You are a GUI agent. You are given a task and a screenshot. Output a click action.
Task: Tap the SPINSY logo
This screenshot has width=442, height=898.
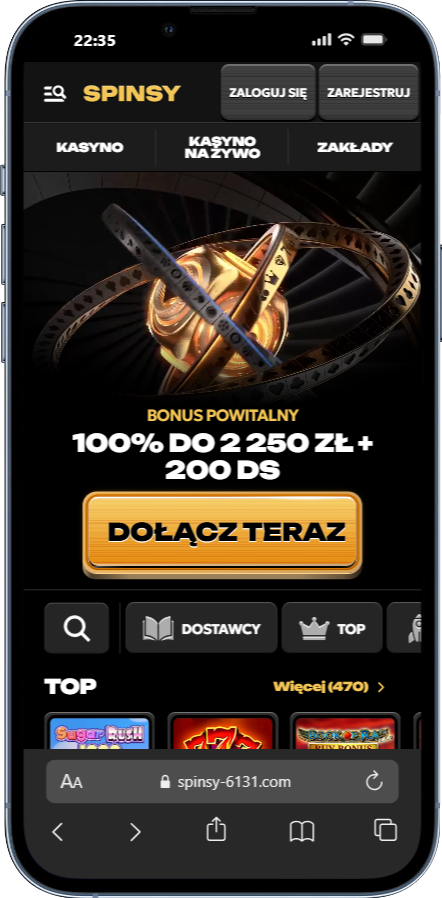point(132,93)
